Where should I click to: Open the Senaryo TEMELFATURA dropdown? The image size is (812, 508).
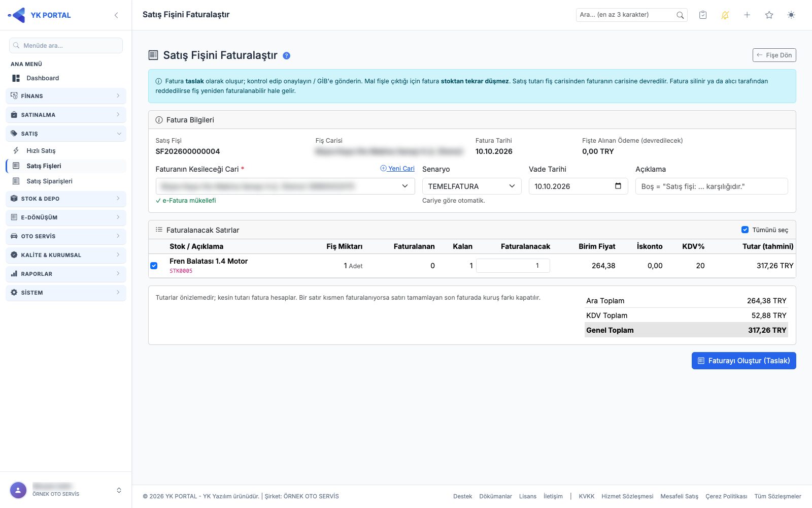pyautogui.click(x=471, y=186)
